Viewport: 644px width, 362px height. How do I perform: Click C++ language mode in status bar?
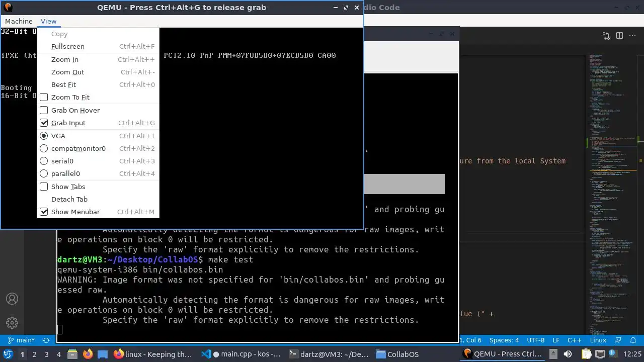tap(574, 340)
